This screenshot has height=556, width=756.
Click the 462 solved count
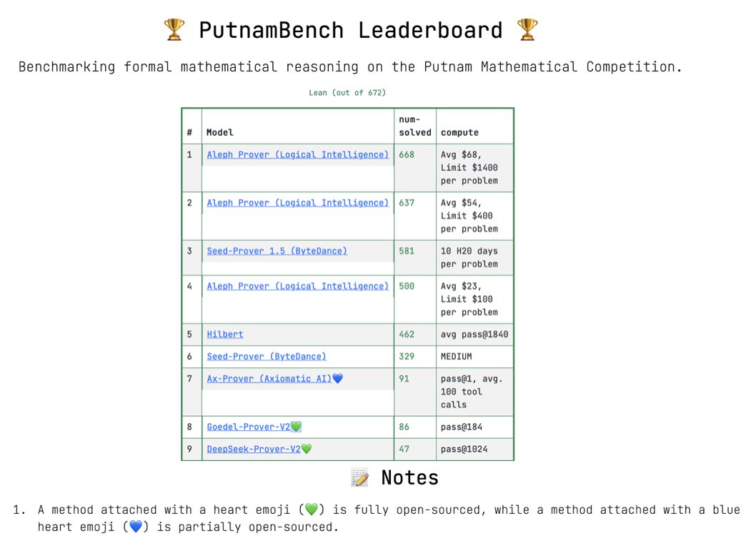point(407,334)
